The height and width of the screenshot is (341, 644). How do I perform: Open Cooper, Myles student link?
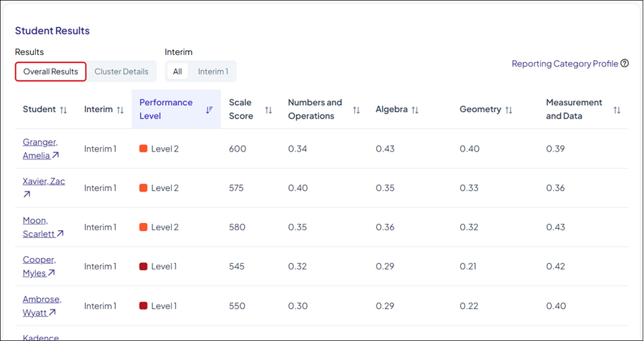tap(39, 267)
